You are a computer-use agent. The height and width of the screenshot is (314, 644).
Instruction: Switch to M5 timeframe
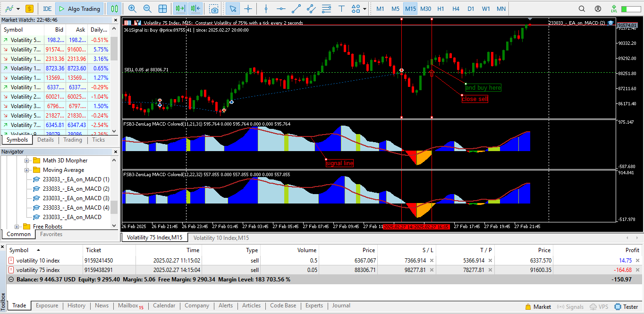(395, 8)
